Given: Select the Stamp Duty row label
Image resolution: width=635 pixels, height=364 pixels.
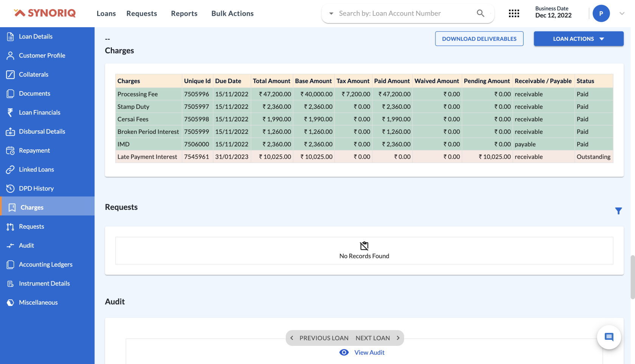Looking at the screenshot, I should click(x=133, y=107).
